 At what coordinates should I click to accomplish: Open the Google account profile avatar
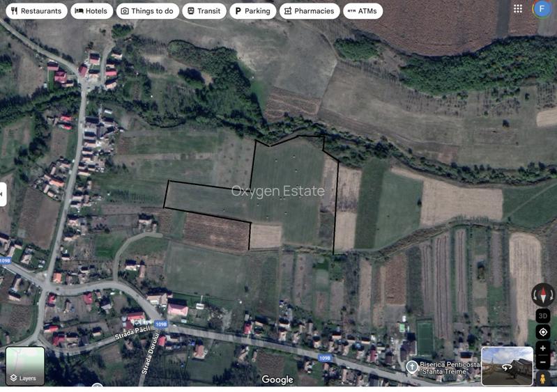pyautogui.click(x=542, y=8)
